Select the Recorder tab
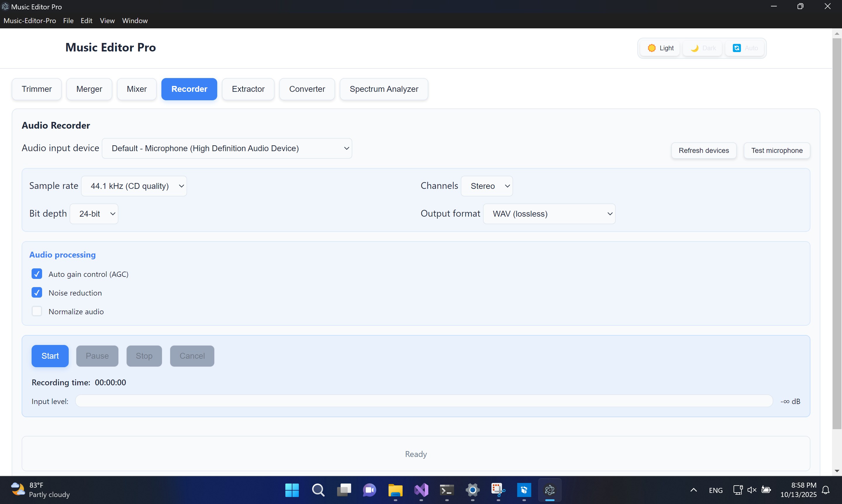This screenshot has width=842, height=504. 189,89
